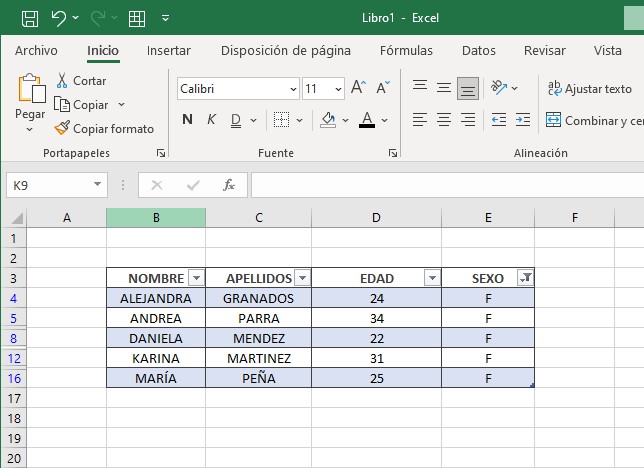This screenshot has width=644, height=468.
Task: Click the text orientation icon
Action: point(499,87)
